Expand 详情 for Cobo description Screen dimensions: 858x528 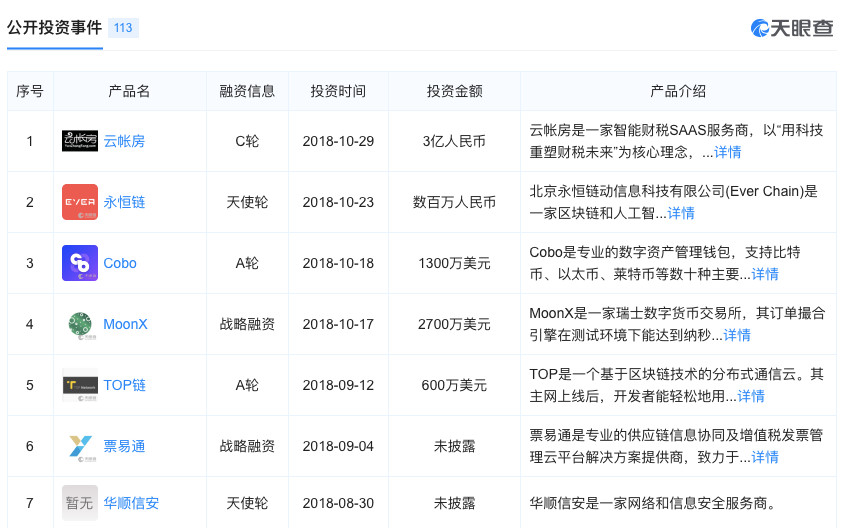tap(765, 274)
